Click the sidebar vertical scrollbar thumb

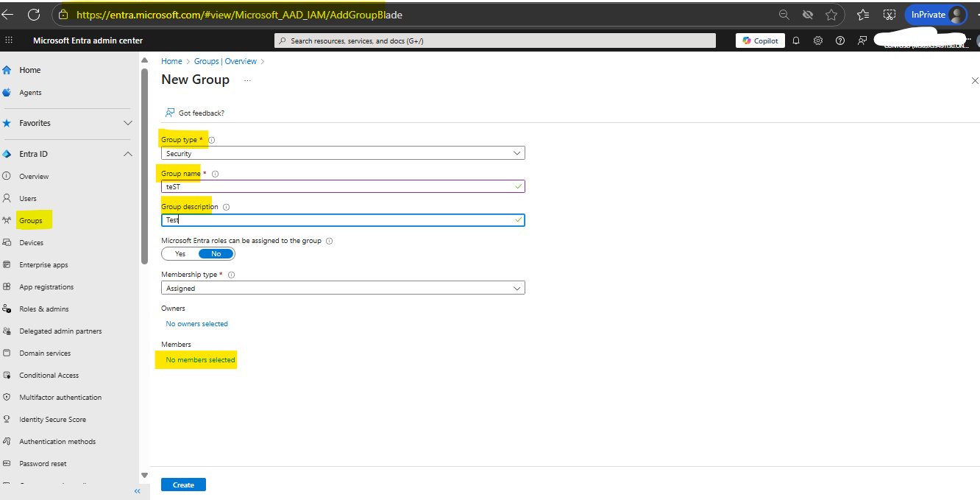click(x=144, y=166)
